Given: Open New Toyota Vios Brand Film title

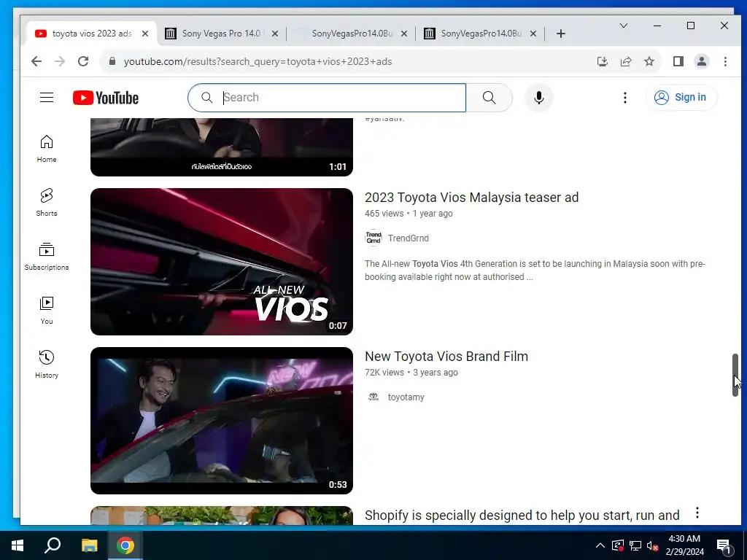Looking at the screenshot, I should click(x=446, y=356).
